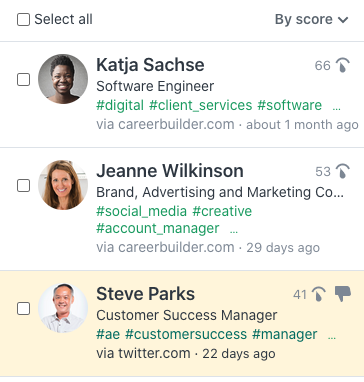
Task: Open Jeanne Wilkinson's candidate name link
Action: (170, 171)
